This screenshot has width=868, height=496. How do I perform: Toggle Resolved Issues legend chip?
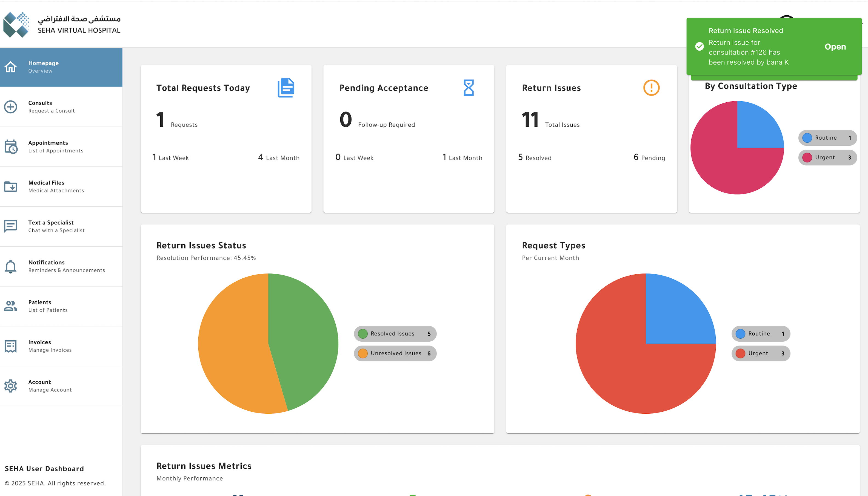coord(395,333)
